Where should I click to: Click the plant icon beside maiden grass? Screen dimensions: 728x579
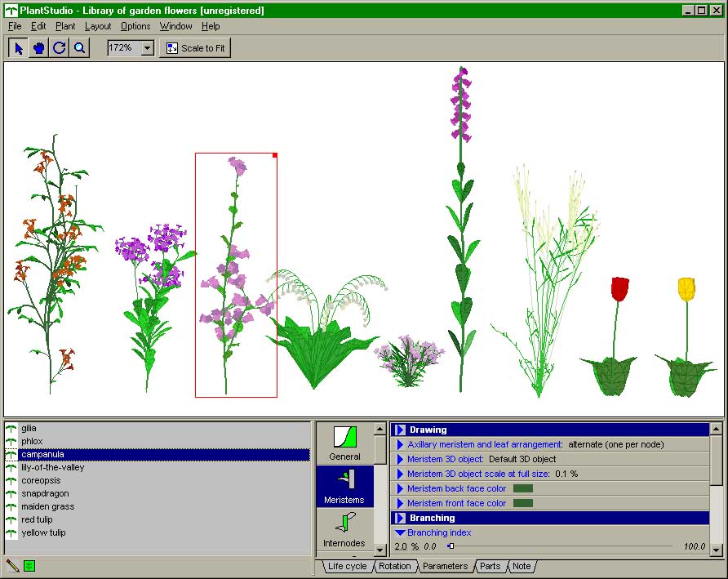click(11, 506)
